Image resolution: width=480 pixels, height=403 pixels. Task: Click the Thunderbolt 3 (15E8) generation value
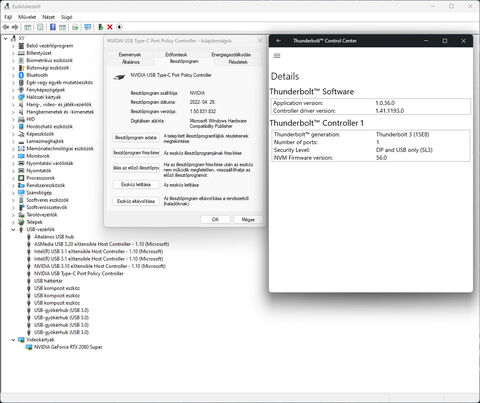(403, 134)
